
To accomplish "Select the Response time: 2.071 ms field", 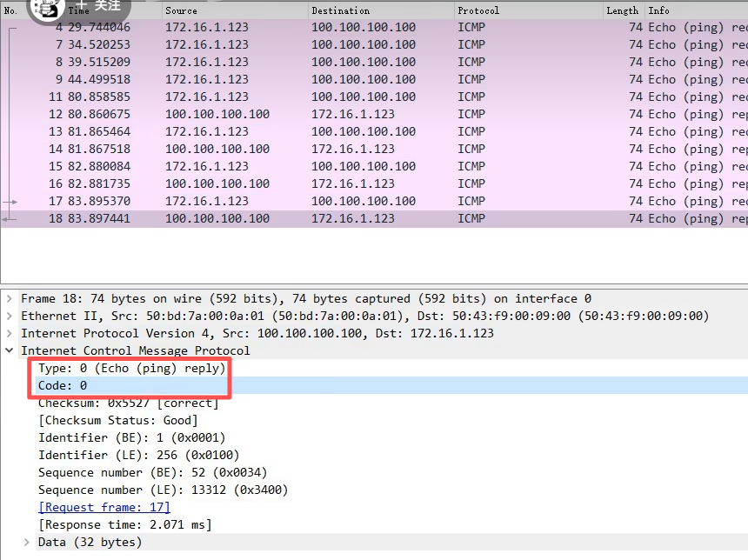I will 124,524.
